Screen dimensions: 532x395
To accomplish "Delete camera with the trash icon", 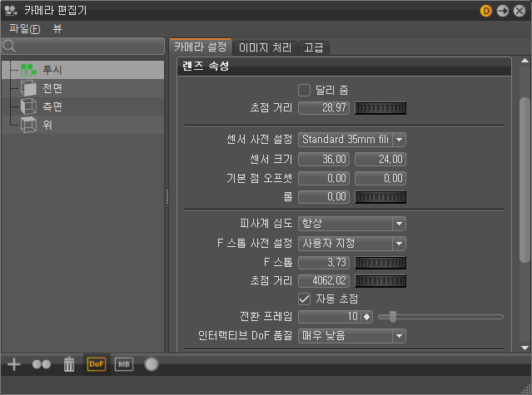I will pyautogui.click(x=69, y=364).
